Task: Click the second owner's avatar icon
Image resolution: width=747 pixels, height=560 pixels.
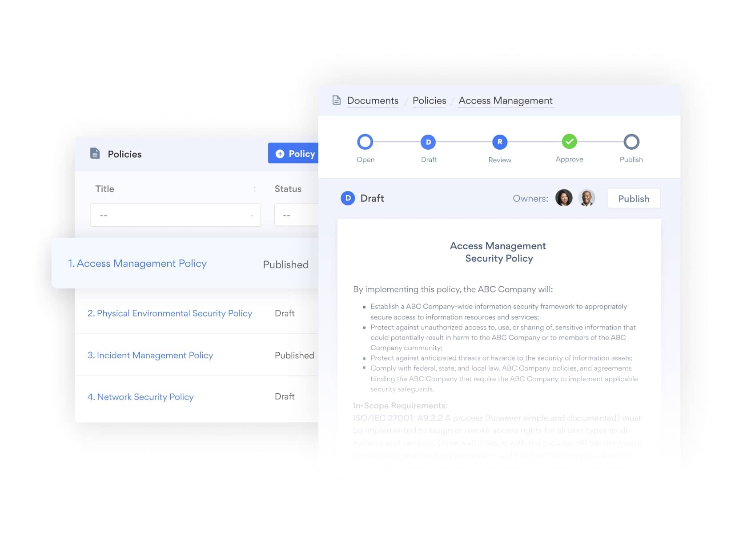Action: point(587,198)
